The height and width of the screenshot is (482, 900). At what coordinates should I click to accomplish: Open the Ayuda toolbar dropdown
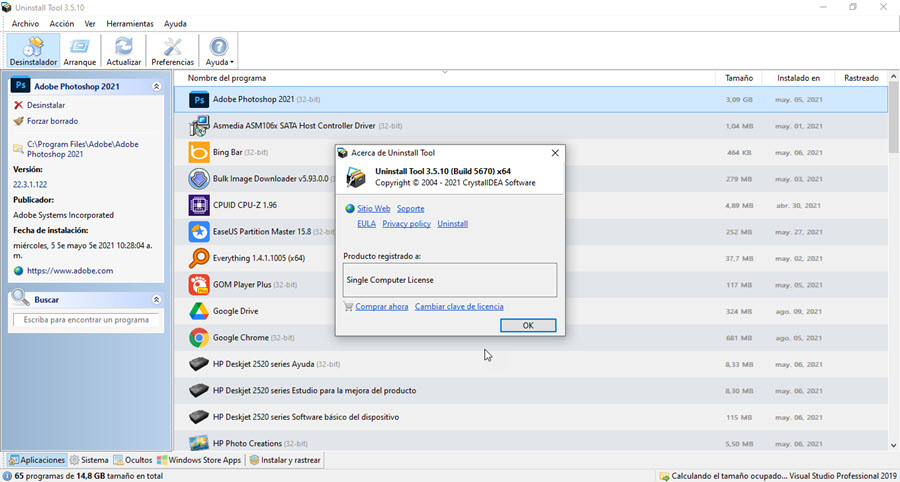coord(219,50)
